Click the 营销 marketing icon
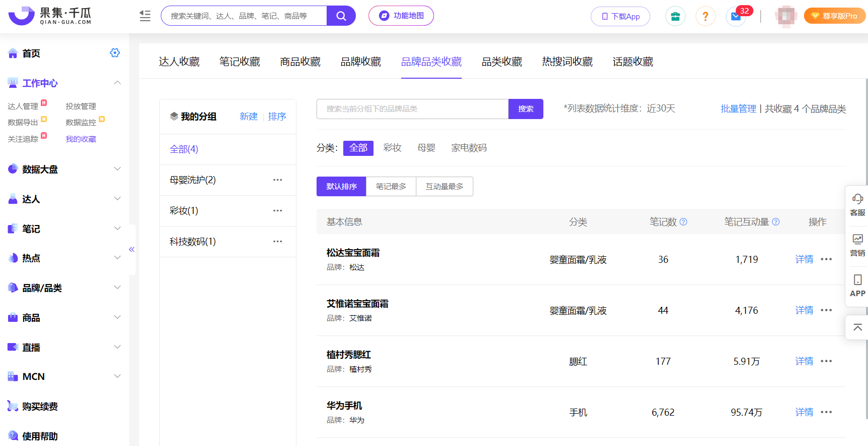Image resolution: width=868 pixels, height=446 pixels. tap(857, 245)
